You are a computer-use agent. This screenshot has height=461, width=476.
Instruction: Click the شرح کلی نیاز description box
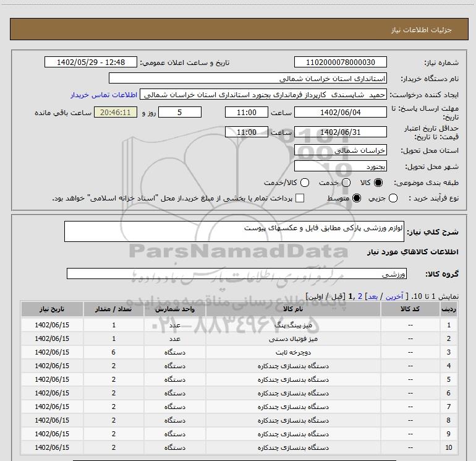click(234, 231)
